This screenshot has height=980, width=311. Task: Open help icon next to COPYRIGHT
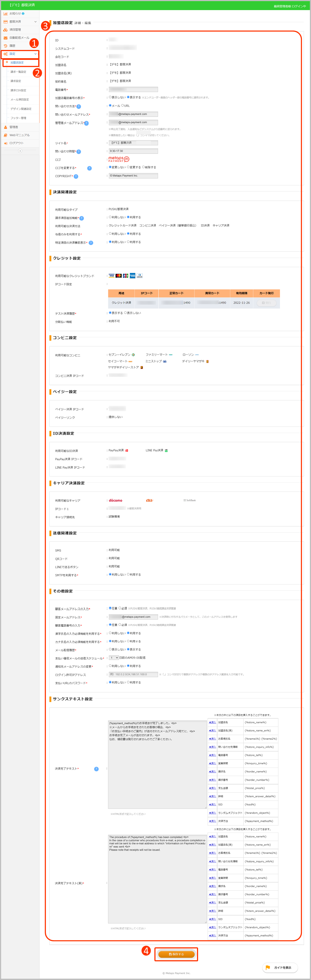pos(76,177)
